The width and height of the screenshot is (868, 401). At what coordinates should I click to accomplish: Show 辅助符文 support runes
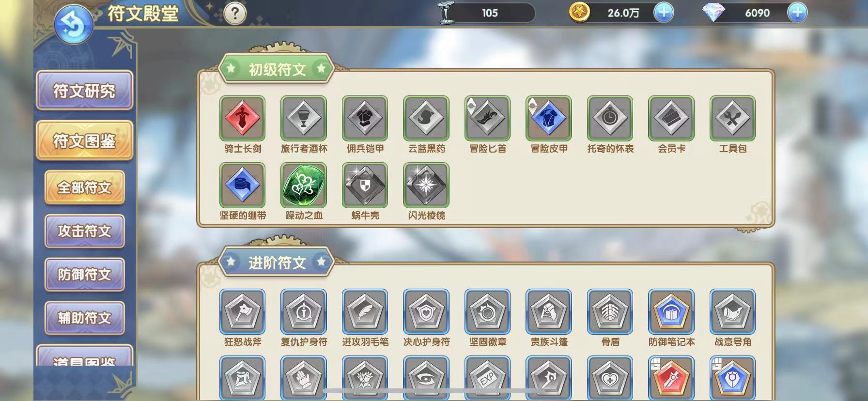tap(84, 318)
